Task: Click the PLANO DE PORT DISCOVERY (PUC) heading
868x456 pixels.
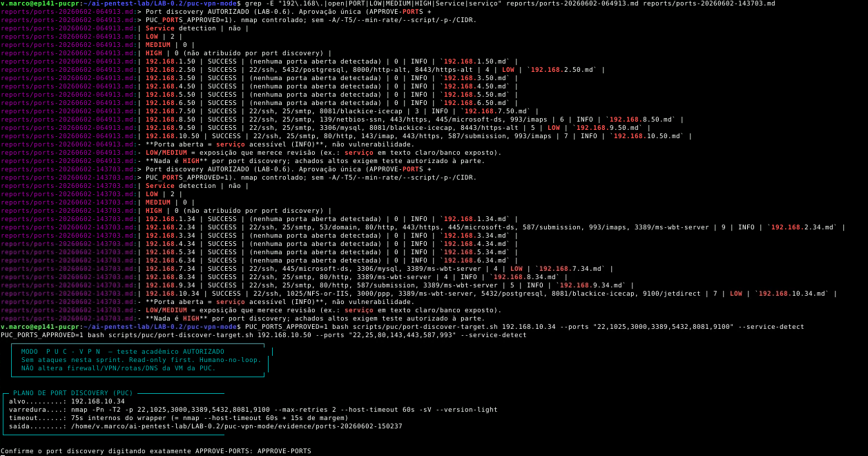Action: coord(73,393)
